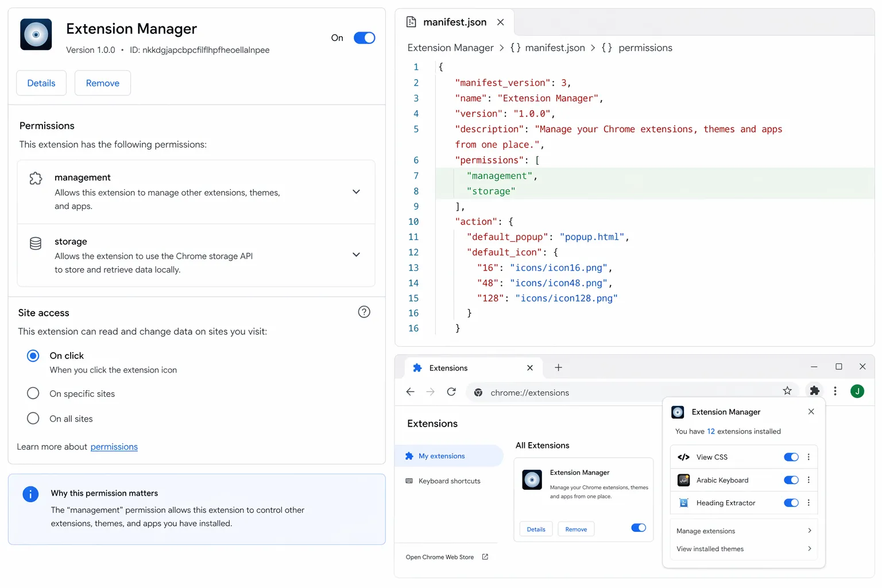
Task: Minimize the browser window
Action: point(814,366)
